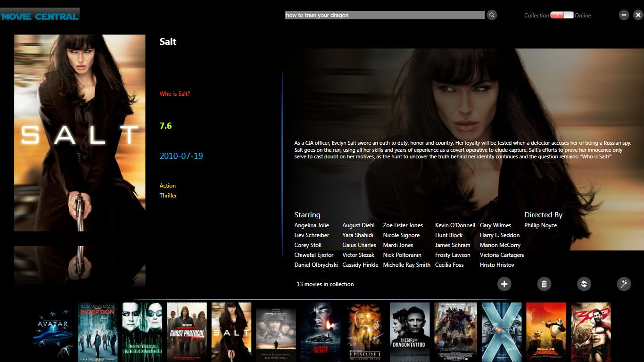The height and width of the screenshot is (362, 644).
Task: Click the 'Collection' label
Action: coord(537,16)
